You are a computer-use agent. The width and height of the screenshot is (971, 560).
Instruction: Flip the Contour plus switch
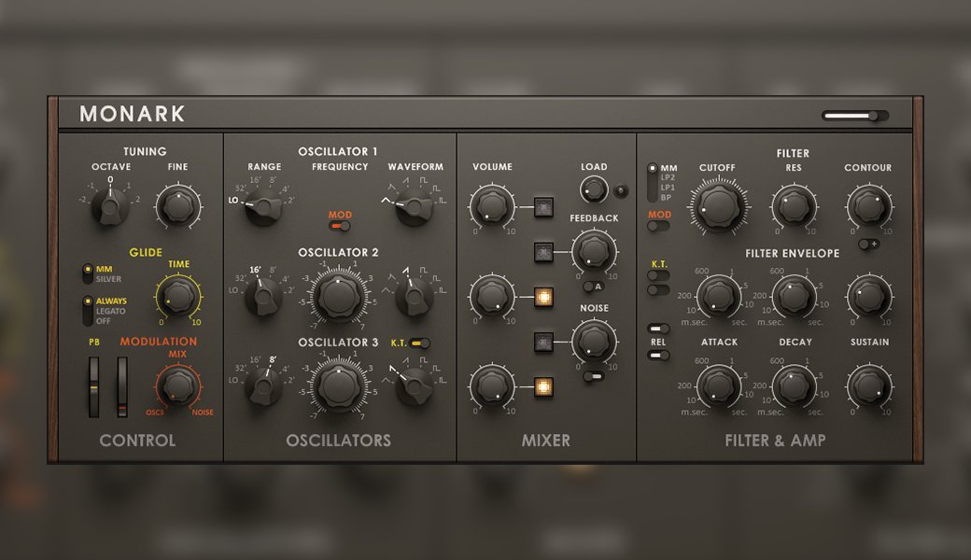868,244
